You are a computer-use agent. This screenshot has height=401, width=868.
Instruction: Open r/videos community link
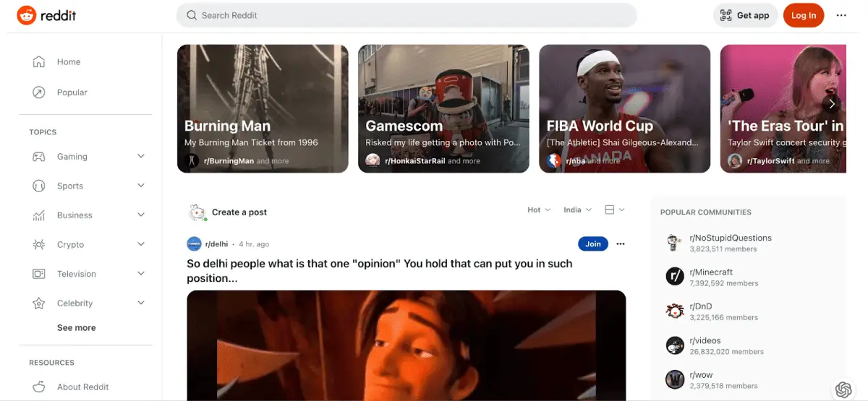point(705,340)
